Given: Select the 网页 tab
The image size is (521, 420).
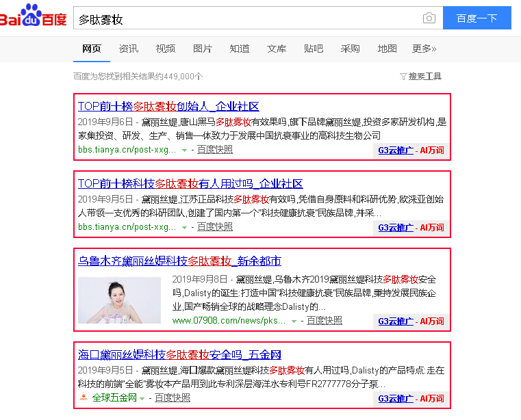Looking at the screenshot, I should tap(91, 49).
